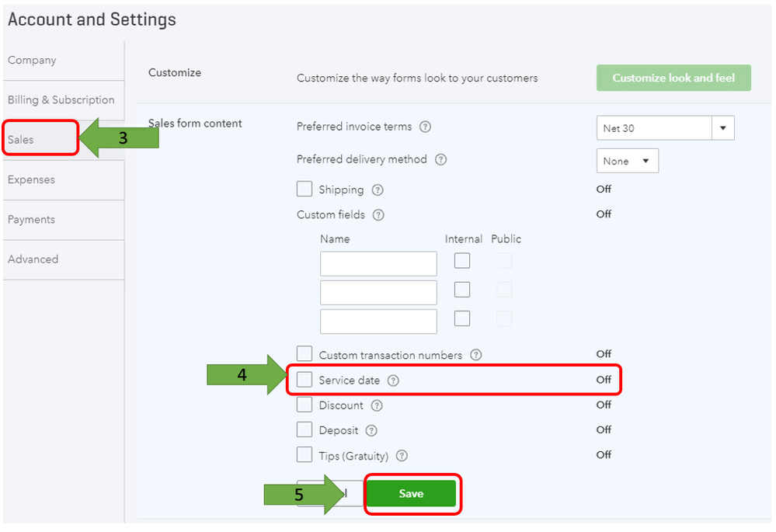Enable the Service date checkbox

point(304,380)
